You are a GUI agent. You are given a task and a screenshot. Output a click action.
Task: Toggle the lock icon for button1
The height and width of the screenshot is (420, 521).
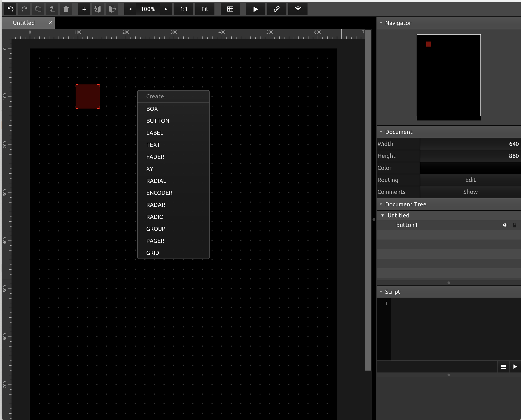tap(514, 225)
